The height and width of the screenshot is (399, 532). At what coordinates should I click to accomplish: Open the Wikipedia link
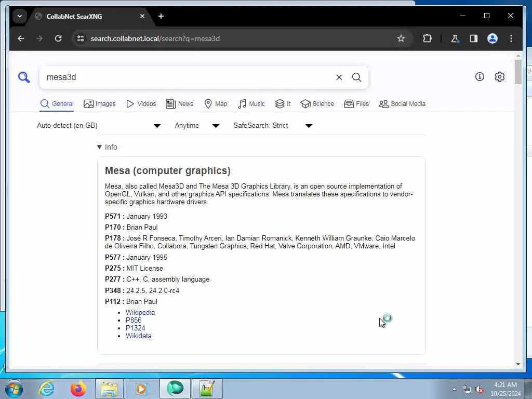140,312
